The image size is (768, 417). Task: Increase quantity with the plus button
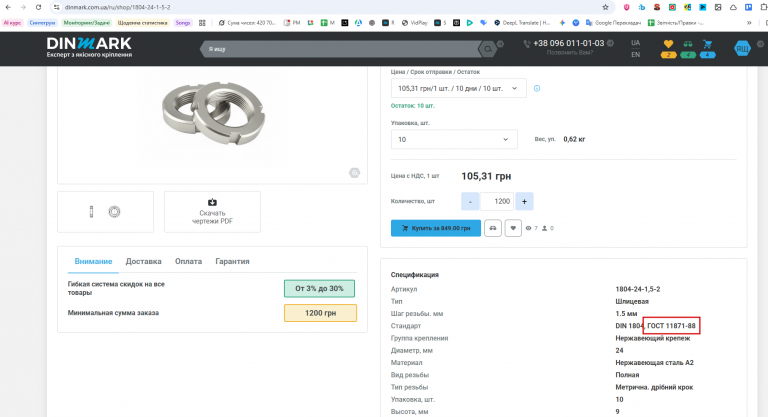[525, 201]
